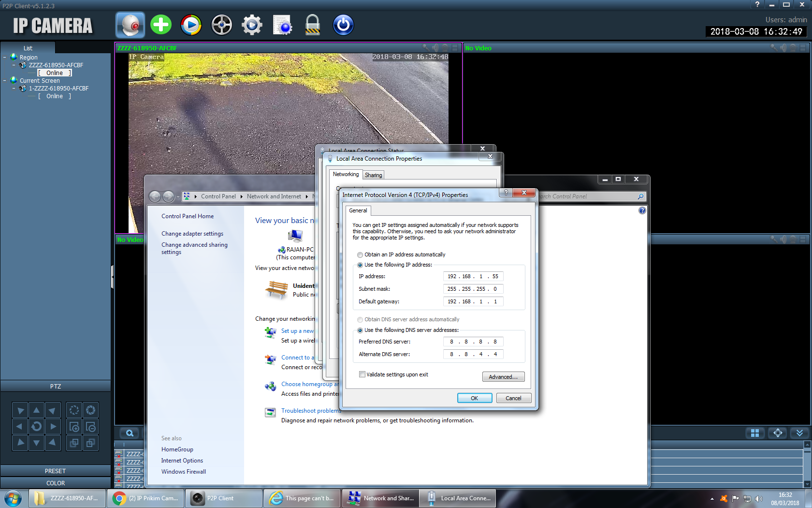Click the green Add Camera plus icon

(x=161, y=25)
